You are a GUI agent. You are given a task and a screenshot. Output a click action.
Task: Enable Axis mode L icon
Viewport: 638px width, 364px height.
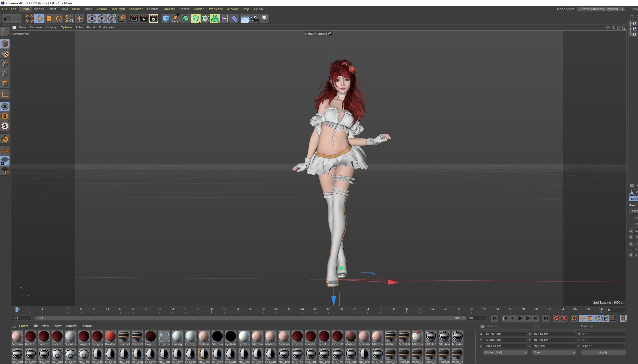tap(5, 94)
